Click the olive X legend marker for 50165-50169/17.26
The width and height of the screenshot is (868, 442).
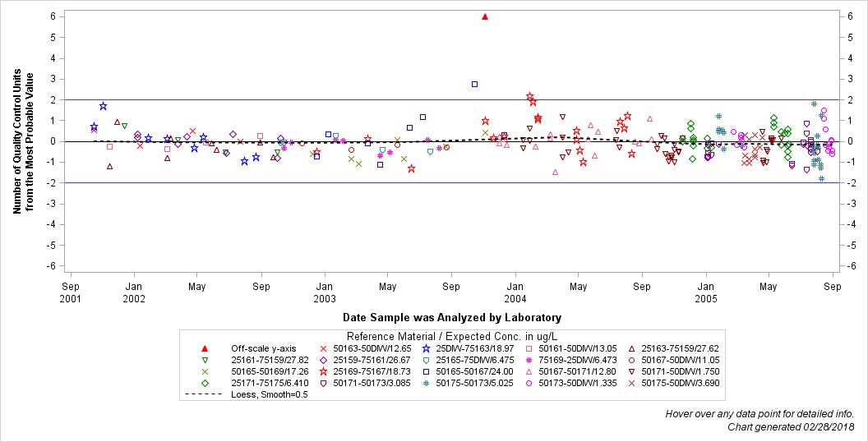click(205, 371)
